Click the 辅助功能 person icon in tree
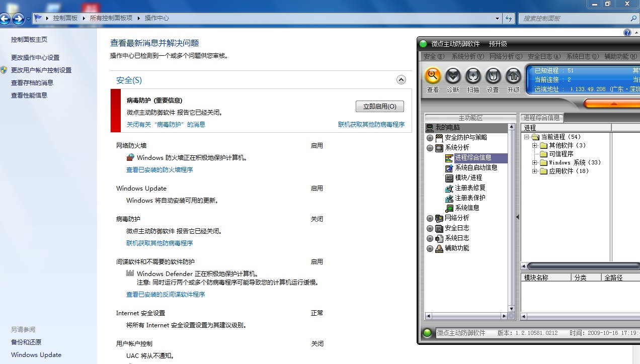Image resolution: width=640 pixels, height=364 pixels. click(x=439, y=248)
